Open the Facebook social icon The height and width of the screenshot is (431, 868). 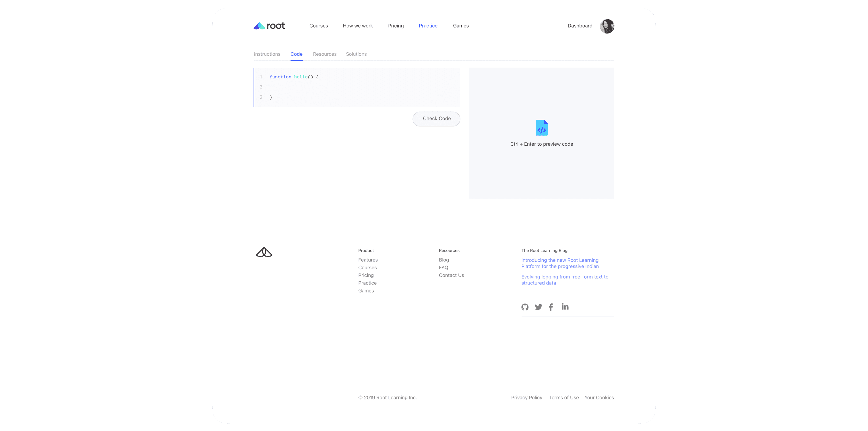tap(551, 307)
